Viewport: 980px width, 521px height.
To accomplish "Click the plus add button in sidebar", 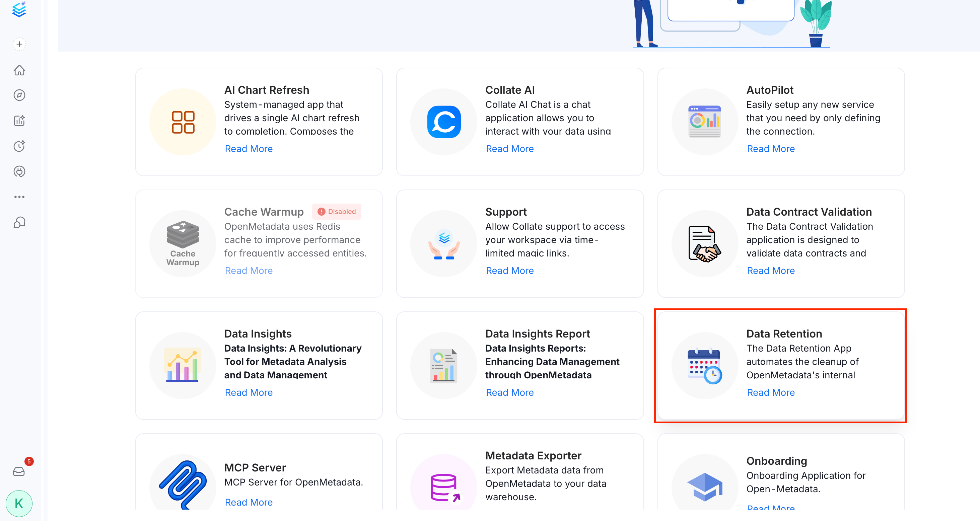I will pyautogui.click(x=19, y=44).
